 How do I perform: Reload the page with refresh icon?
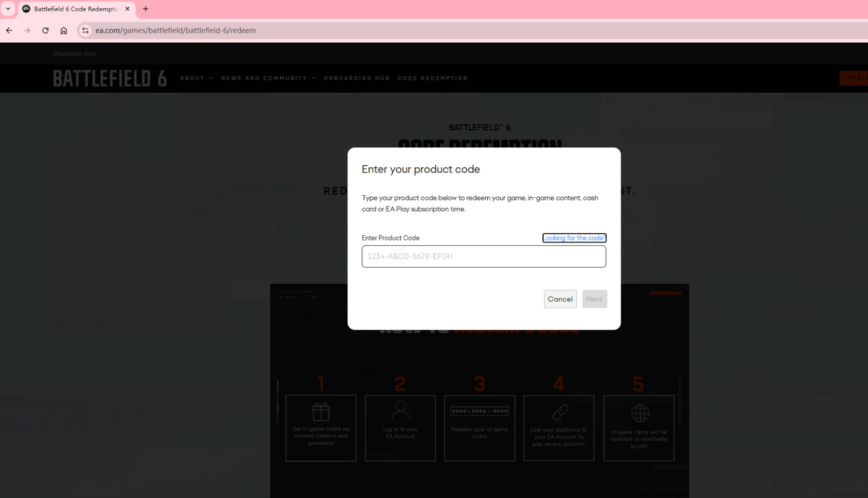click(x=45, y=30)
